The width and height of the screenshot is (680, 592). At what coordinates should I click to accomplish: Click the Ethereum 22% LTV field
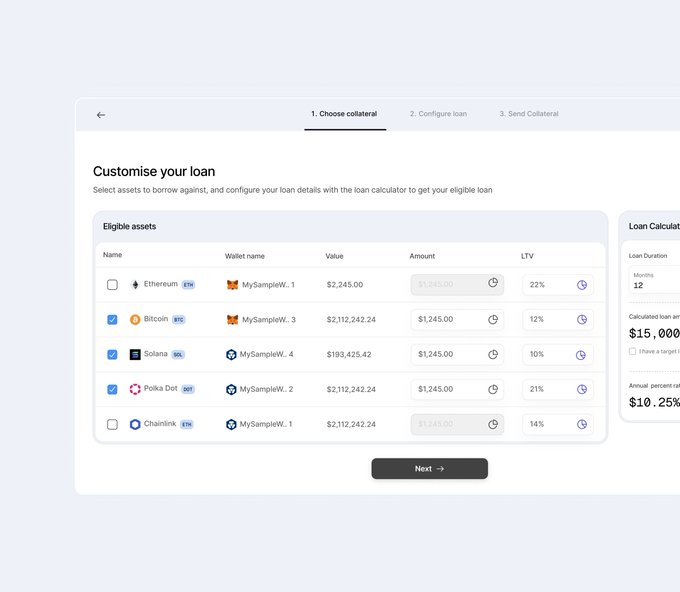click(x=558, y=285)
